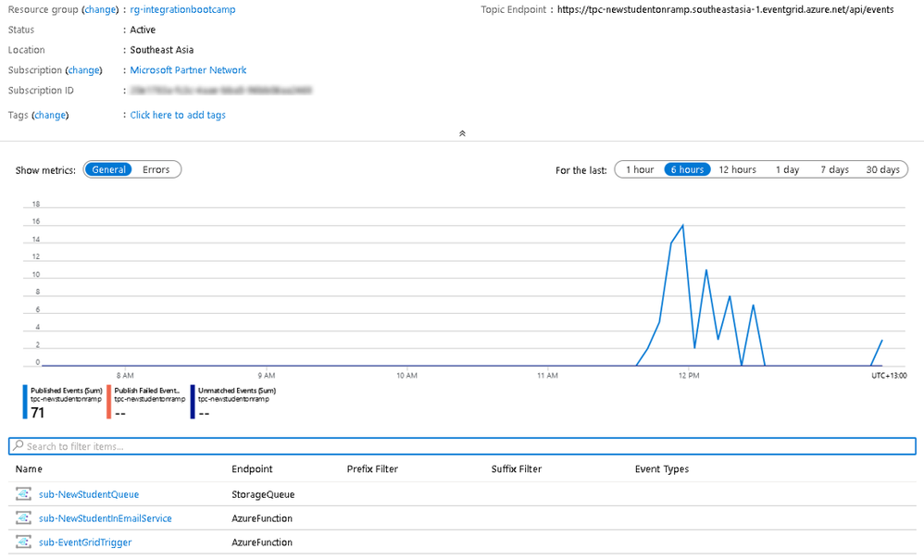
Task: Click the sub-NewStudentInEmailService subscription icon
Action: 23,518
